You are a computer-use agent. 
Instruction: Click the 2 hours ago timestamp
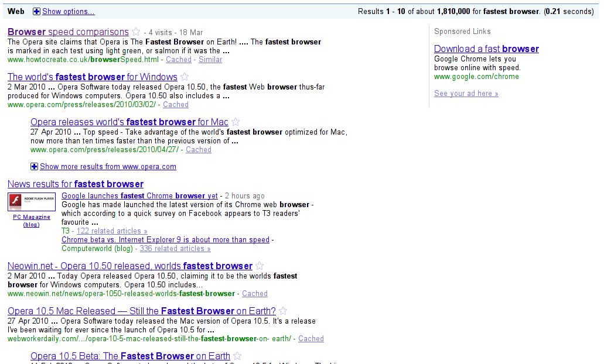[245, 196]
